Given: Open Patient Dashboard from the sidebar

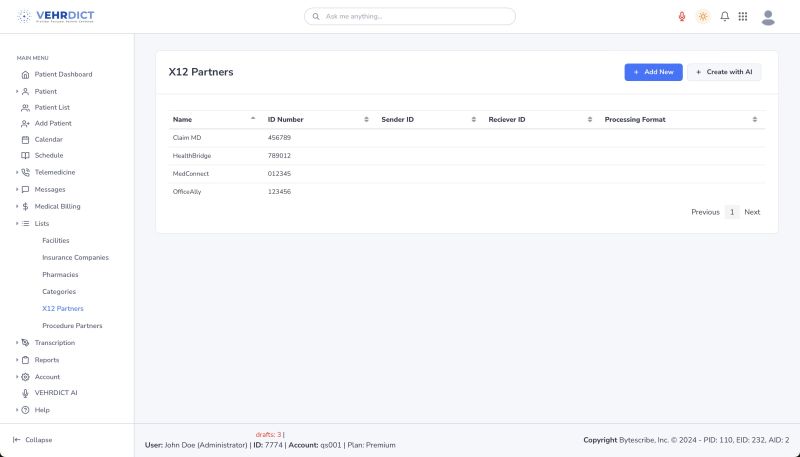Looking at the screenshot, I should pos(63,74).
